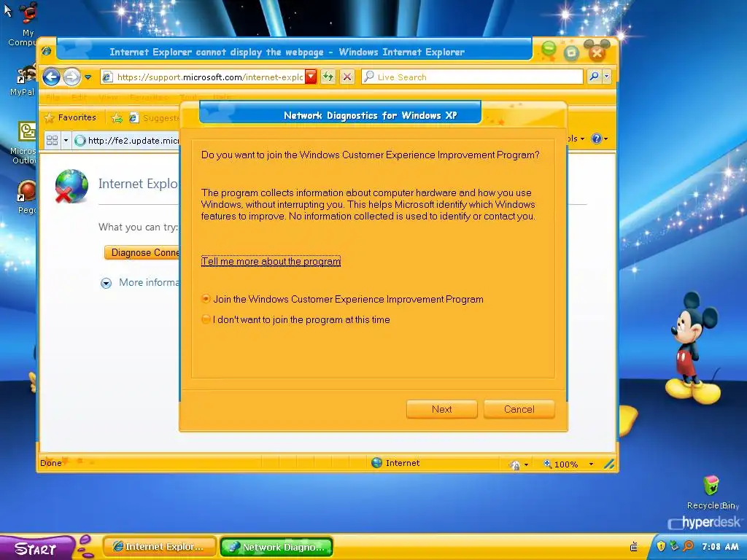This screenshot has width=747, height=560.
Task: Click the 7:08 AM taskbar clock
Action: (720, 547)
